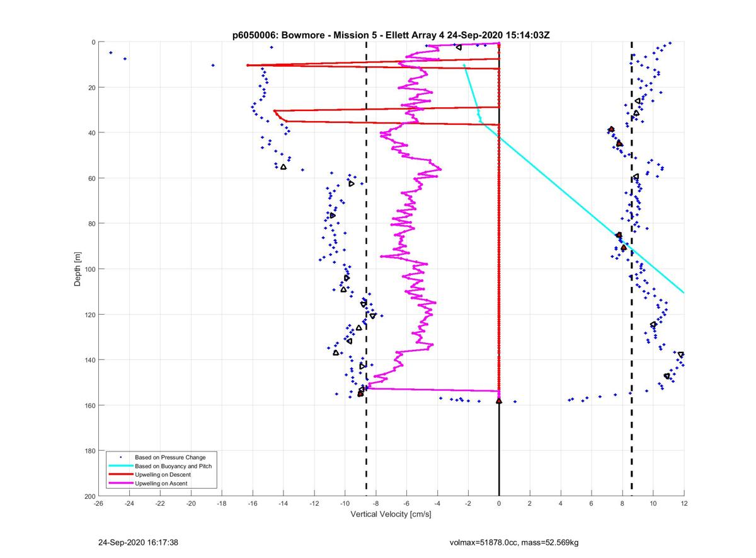Viewport: 756px width, 558px height.
Task: Click the "-14" velocity tick label
Action: click(x=283, y=504)
